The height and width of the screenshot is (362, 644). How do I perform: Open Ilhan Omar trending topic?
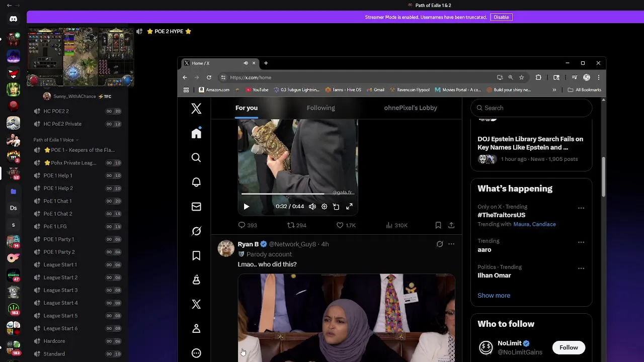(494, 276)
